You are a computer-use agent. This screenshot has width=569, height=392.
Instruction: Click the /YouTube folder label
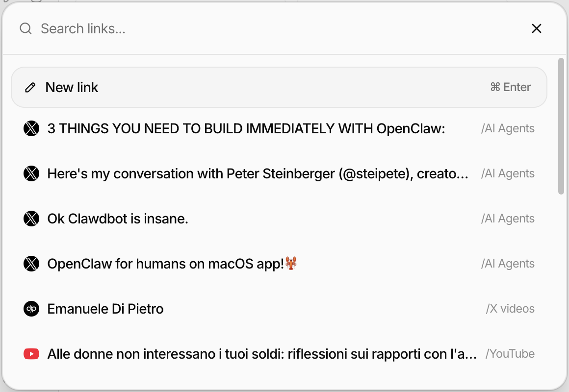coord(510,354)
